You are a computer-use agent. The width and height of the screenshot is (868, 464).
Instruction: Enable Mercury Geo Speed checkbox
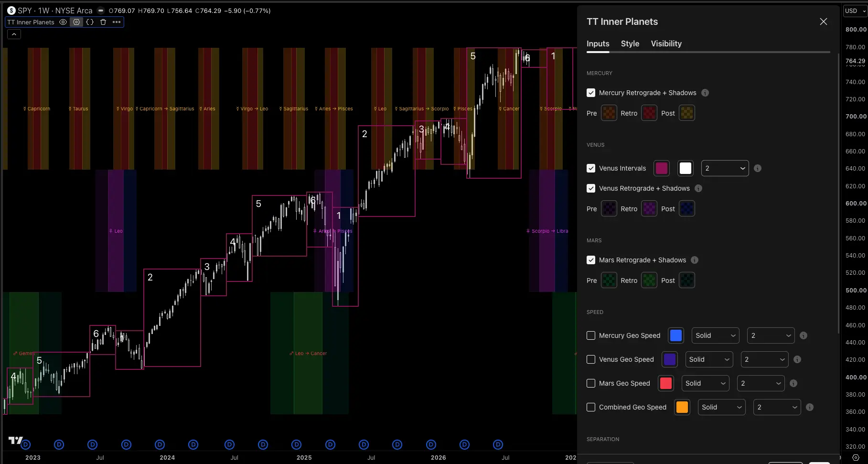[591, 335]
